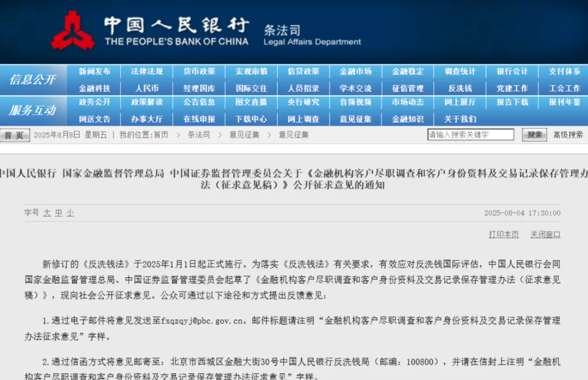Open the 政策解读 link
The width and height of the screenshot is (588, 380).
coord(147,102)
